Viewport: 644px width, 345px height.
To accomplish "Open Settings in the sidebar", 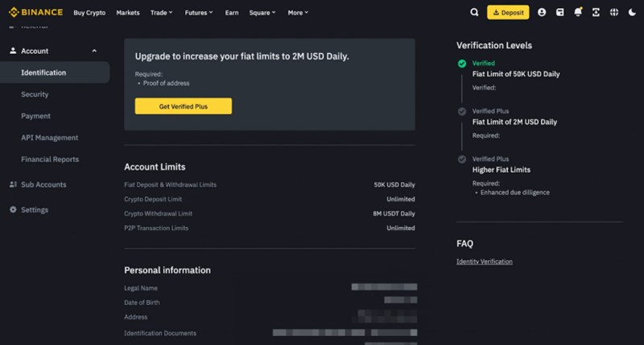I will (35, 210).
